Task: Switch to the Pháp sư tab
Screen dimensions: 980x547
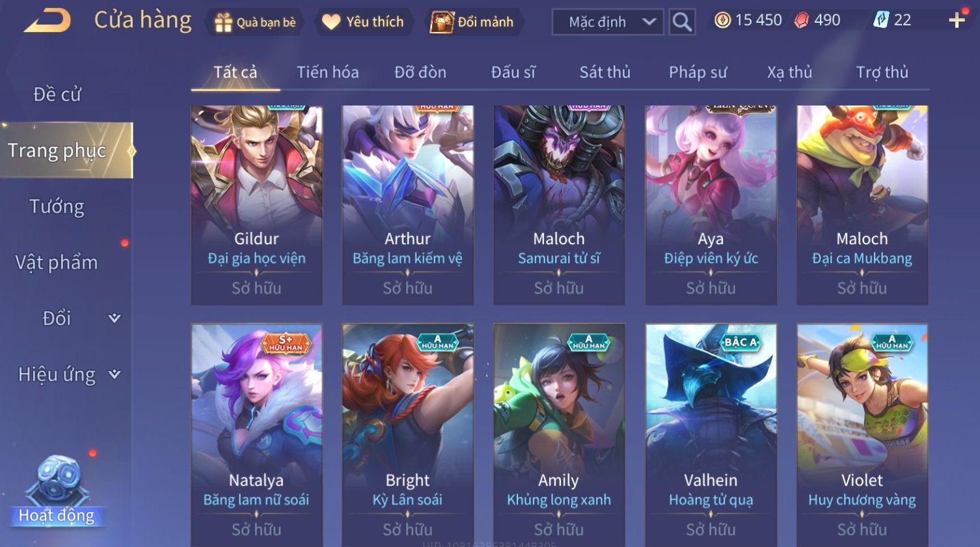Action: 698,72
